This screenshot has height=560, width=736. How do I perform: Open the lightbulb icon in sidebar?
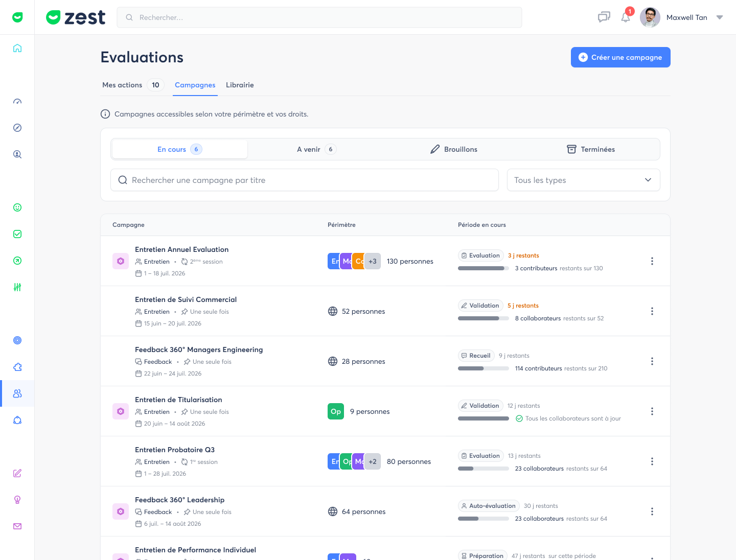point(17,500)
